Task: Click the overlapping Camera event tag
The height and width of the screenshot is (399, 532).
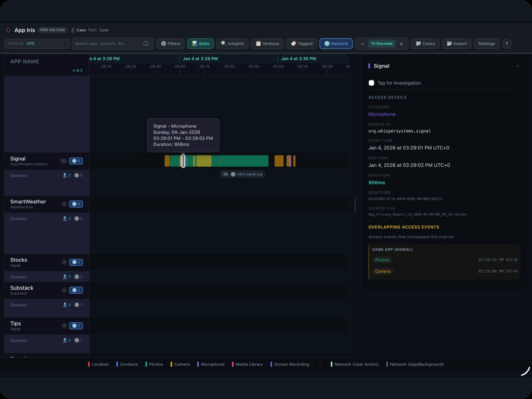Action: point(383,271)
